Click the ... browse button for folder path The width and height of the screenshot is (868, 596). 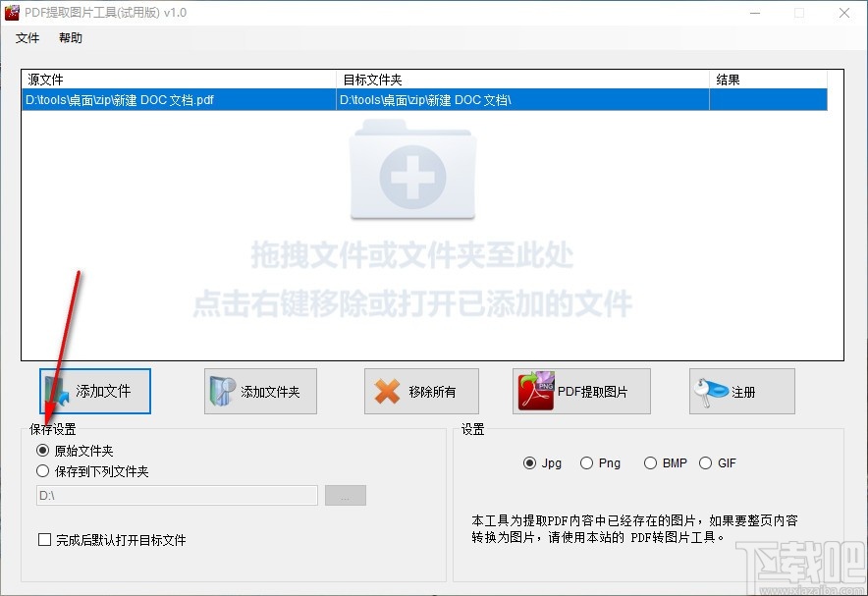click(345, 496)
